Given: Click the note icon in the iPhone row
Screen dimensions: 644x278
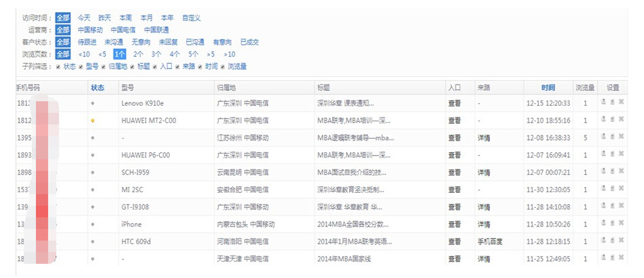Looking at the screenshot, I should coord(612,224).
